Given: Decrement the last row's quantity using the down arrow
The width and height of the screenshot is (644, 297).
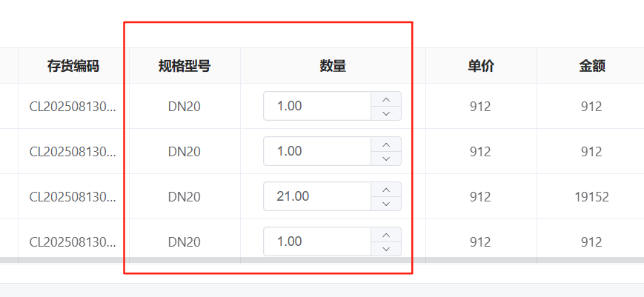Looking at the screenshot, I should tap(385, 249).
